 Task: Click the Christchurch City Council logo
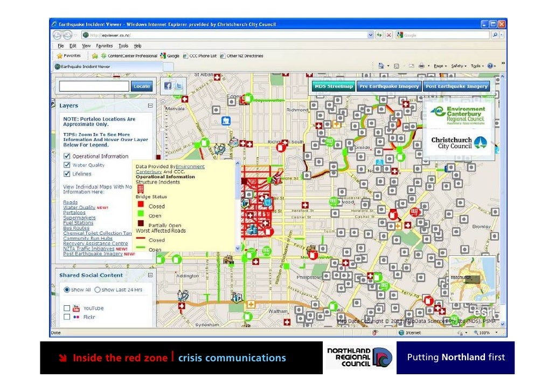(x=459, y=143)
